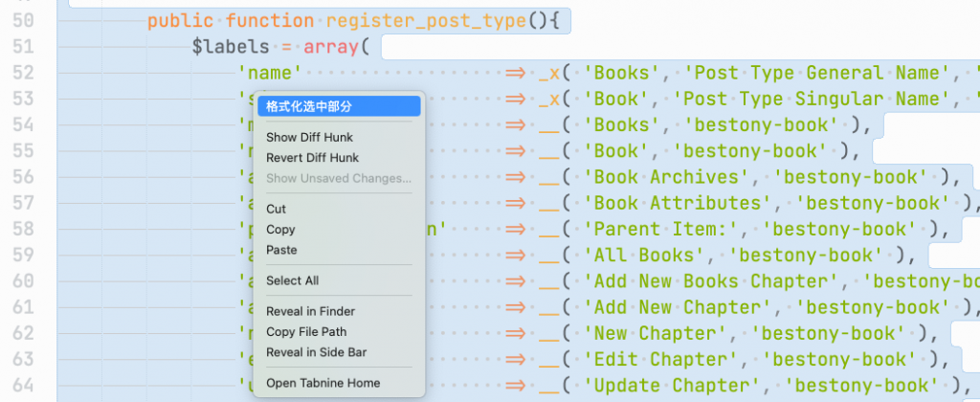
Task: Click Copy File Path menu item
Action: 306,332
